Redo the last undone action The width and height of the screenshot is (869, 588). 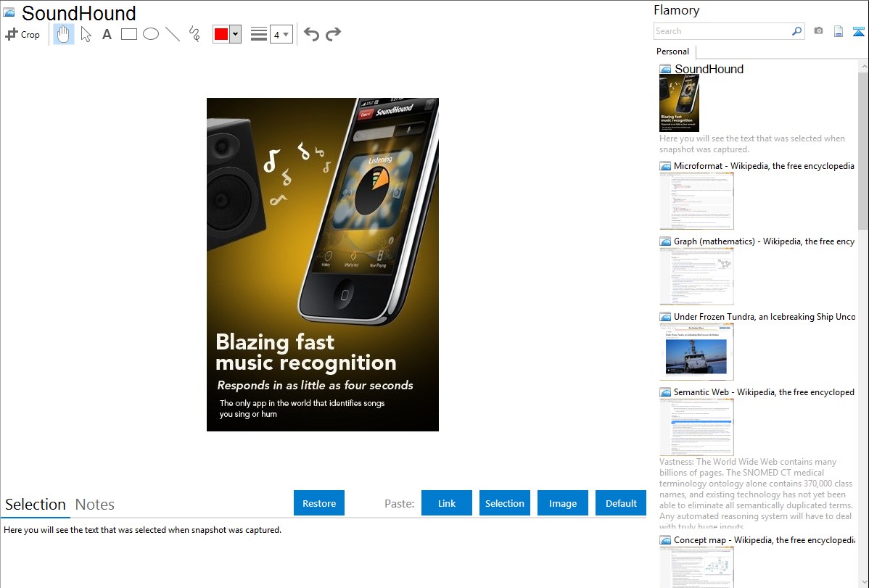click(333, 34)
